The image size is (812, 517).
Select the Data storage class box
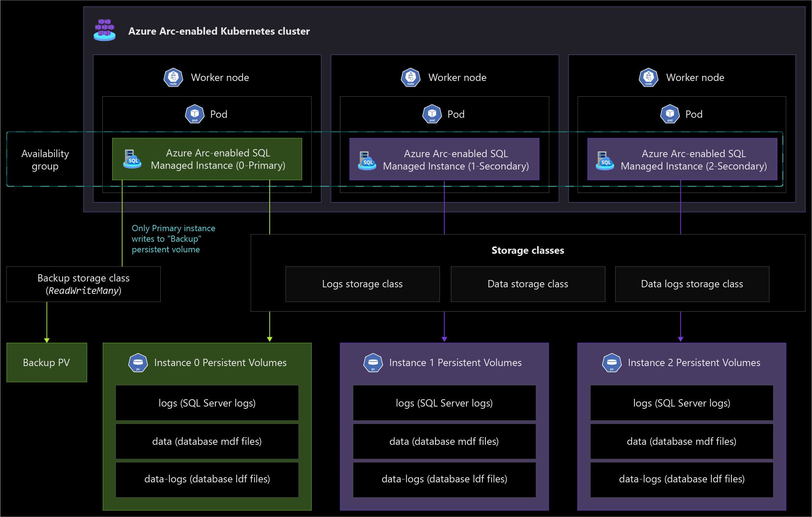[x=528, y=284]
